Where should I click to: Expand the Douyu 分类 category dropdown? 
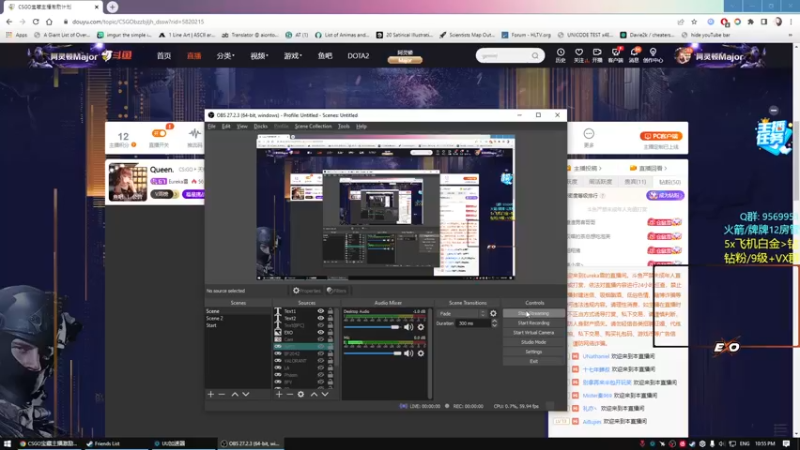225,56
